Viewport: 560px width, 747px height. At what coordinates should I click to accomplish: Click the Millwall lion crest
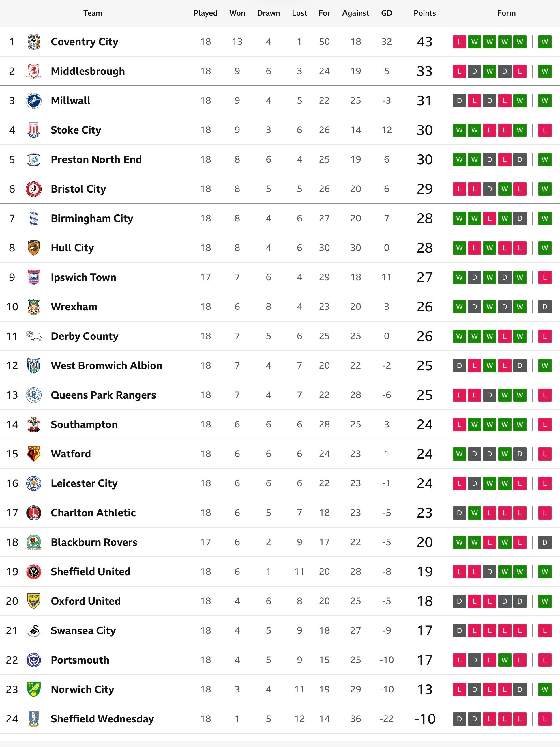pos(34,101)
